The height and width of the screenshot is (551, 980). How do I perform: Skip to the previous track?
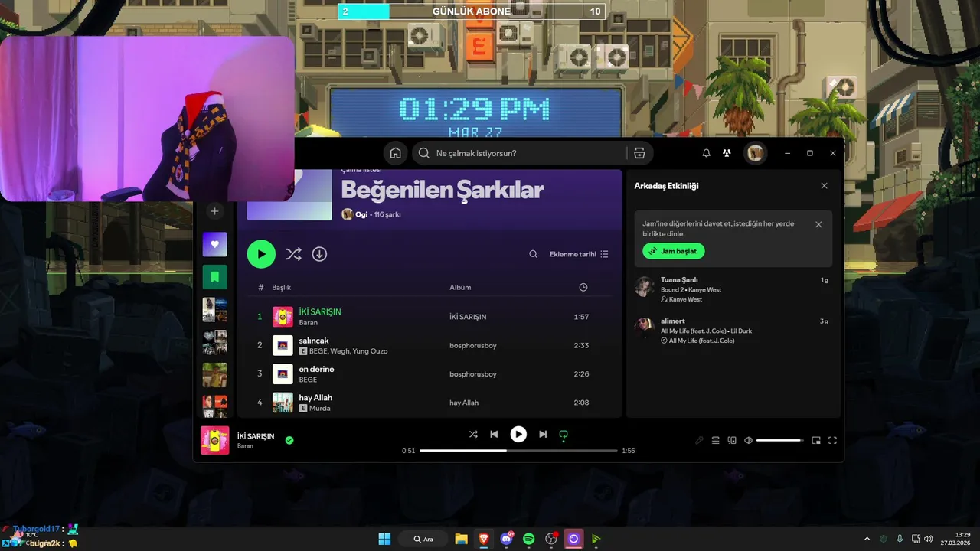[x=494, y=434]
